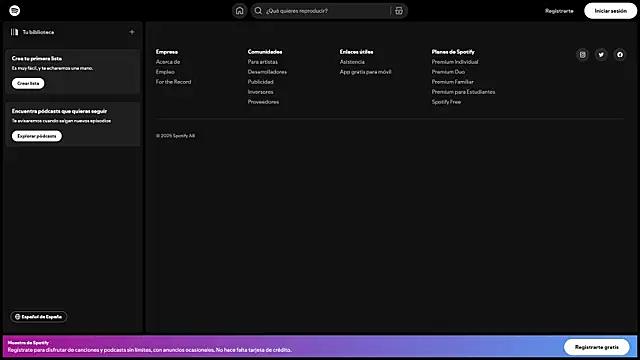Image resolution: width=640 pixels, height=360 pixels.
Task: Click the plus icon to create list
Action: [x=132, y=32]
